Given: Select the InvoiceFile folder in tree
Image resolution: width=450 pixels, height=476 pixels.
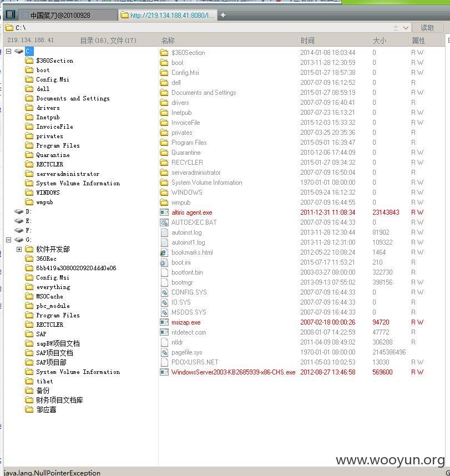Looking at the screenshot, I should pos(55,126).
